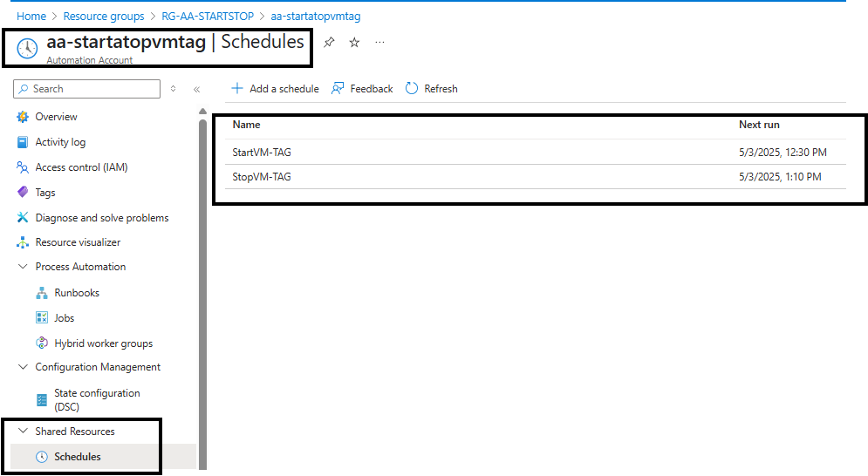868x476 pixels.
Task: Open the Resource visualizer
Action: tap(78, 242)
